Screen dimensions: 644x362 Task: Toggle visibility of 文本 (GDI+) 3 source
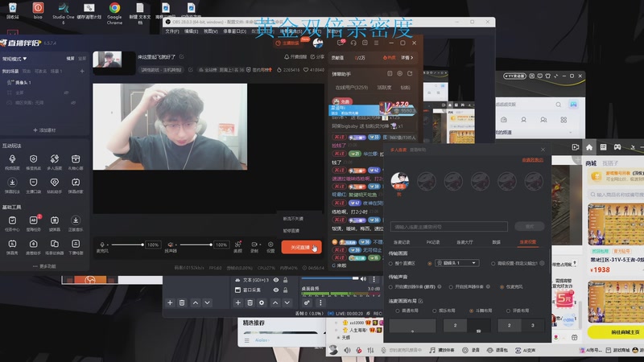point(276,280)
